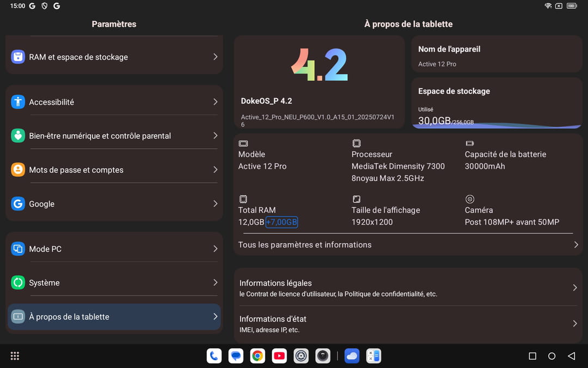Open the Phone app in taskbar
Screen dimensions: 588x368
[x=214, y=356]
